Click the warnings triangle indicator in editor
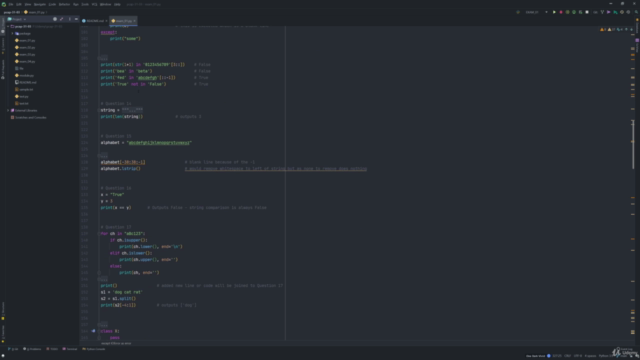This screenshot has height=360, width=640. (x=611, y=29)
